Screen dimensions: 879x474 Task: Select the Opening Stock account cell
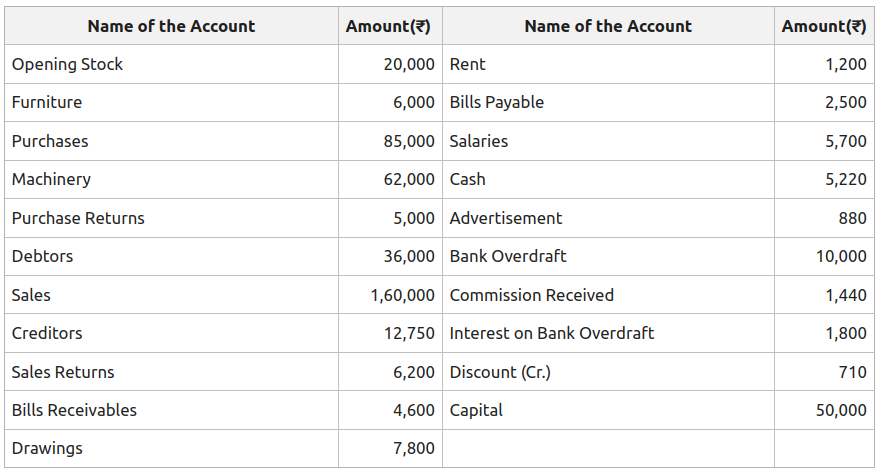click(172, 64)
